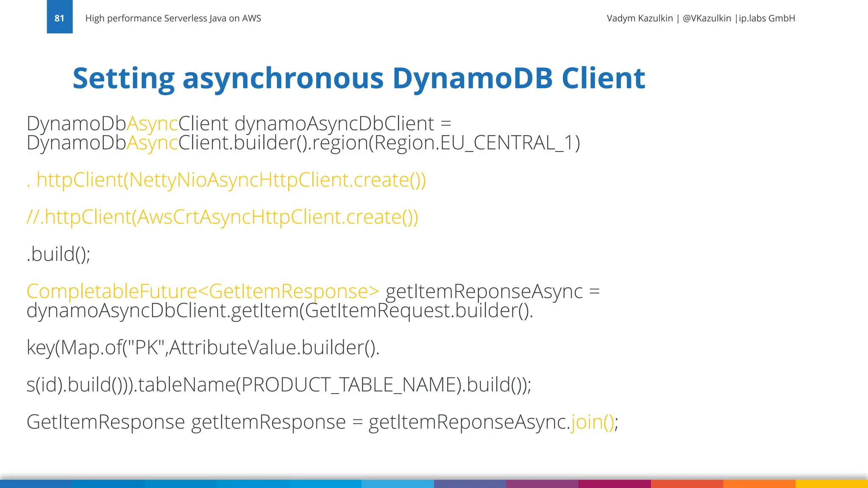The image size is (868, 488).
Task: Click the ip.labs GmbH company text
Action: (767, 18)
